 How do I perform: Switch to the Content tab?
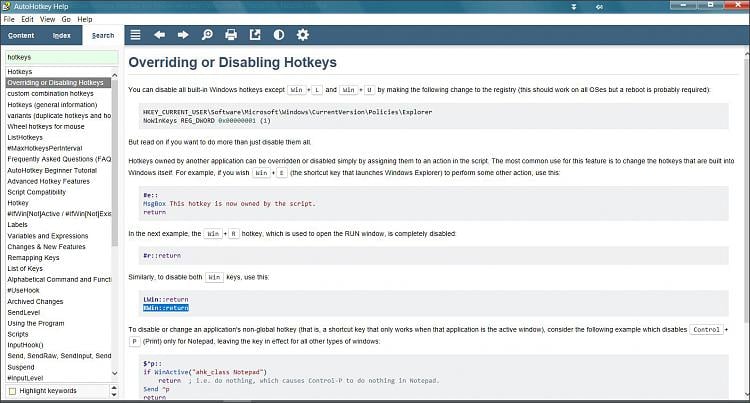click(x=21, y=35)
